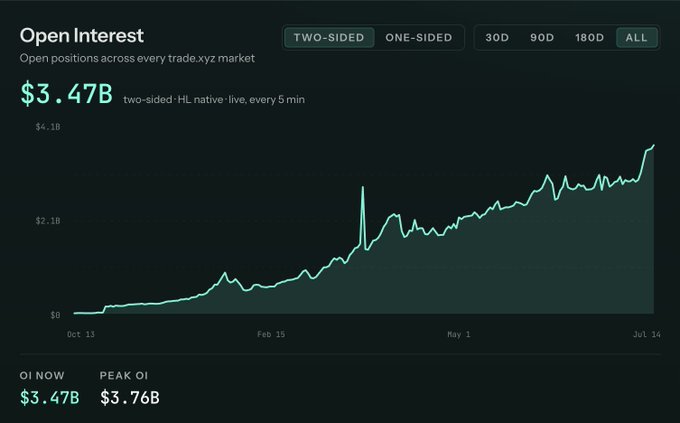Click the May 1 x-axis date

[459, 334]
